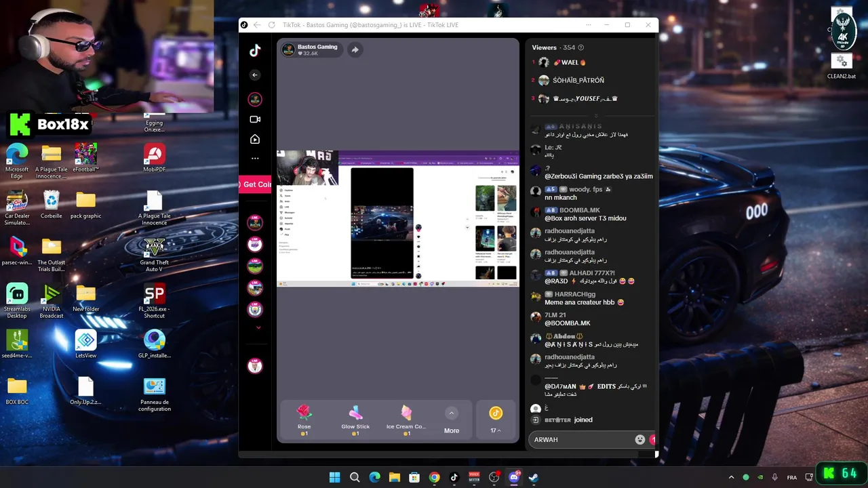Open the three-dot more menu in the sidebar

(255, 159)
